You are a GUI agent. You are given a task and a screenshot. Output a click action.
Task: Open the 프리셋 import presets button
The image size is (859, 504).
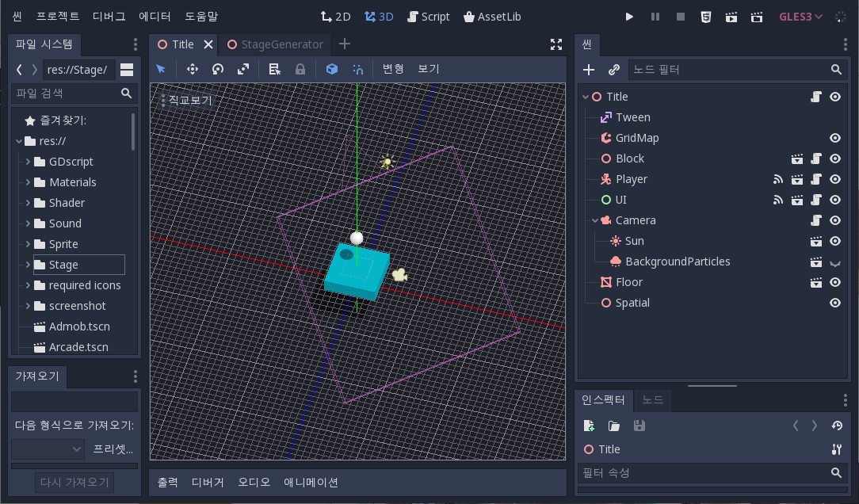pyautogui.click(x=113, y=449)
